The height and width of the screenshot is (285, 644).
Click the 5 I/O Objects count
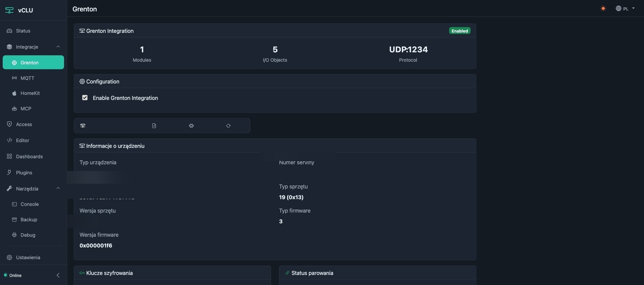[x=275, y=50]
